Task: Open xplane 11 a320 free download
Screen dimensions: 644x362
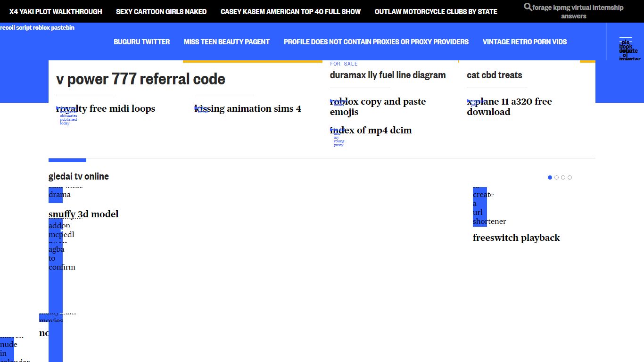Action: click(509, 107)
